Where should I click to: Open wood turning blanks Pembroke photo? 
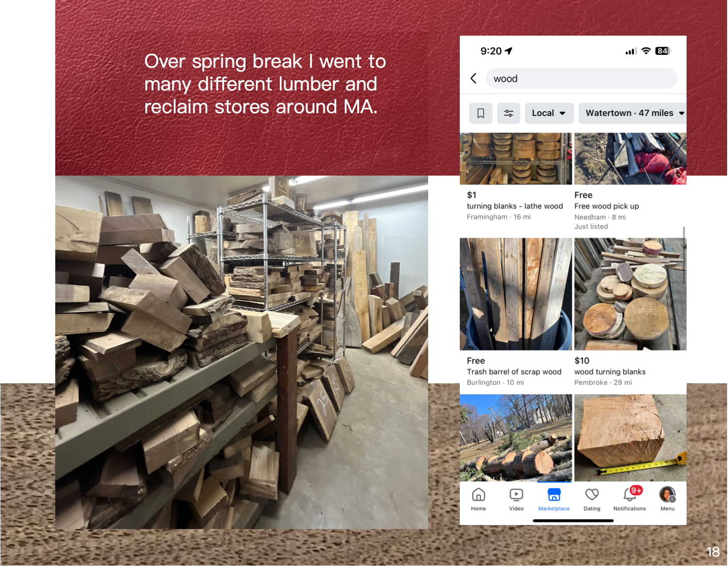pos(630,294)
